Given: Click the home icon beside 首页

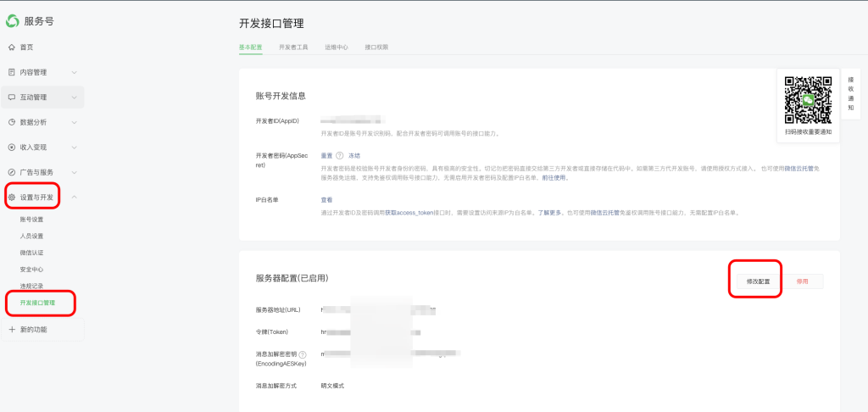Looking at the screenshot, I should (x=12, y=47).
